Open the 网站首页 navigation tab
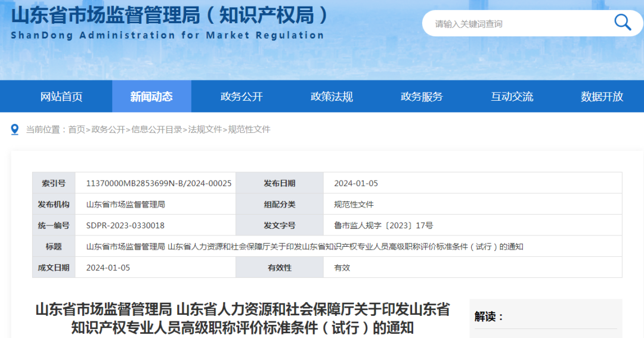Screen dimensions: 644x338 point(61,97)
